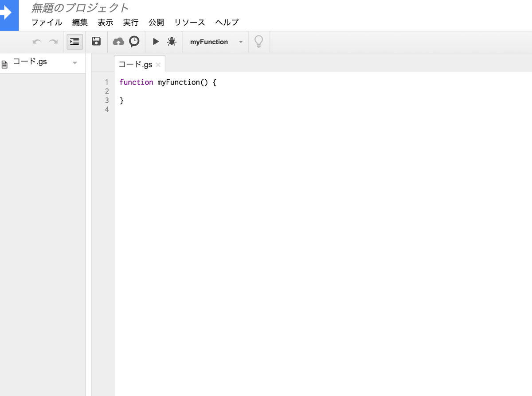Start debugging with the bug icon
Viewport: 532px width, 396px height.
(172, 42)
